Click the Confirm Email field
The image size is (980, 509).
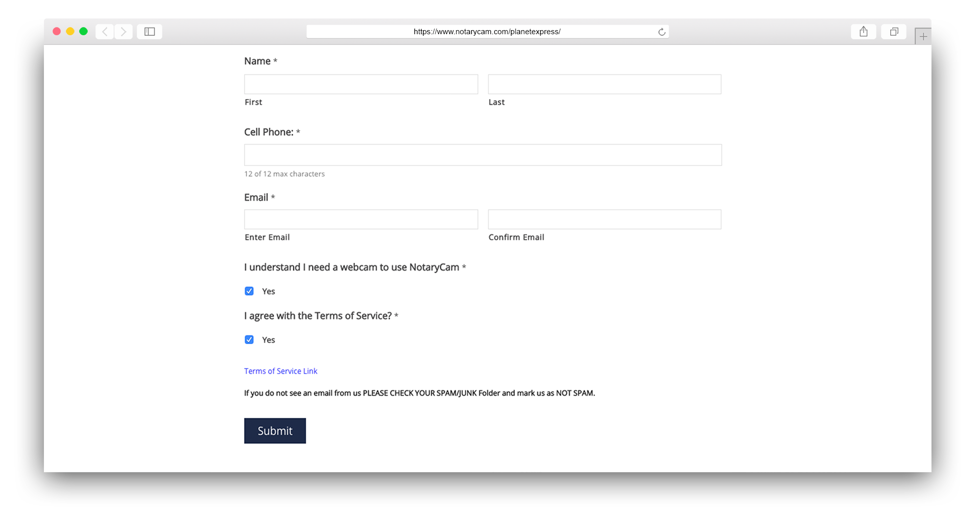click(604, 219)
